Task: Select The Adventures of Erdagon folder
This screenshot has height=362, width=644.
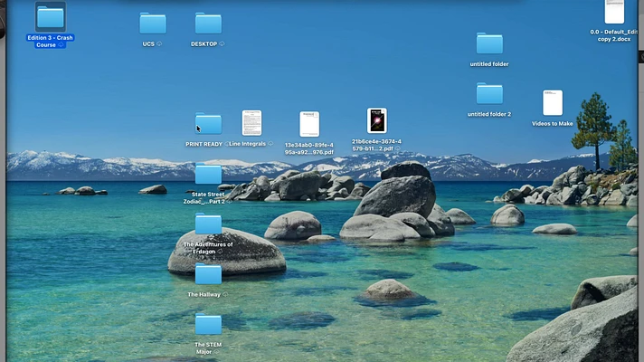Action: pyautogui.click(x=208, y=224)
